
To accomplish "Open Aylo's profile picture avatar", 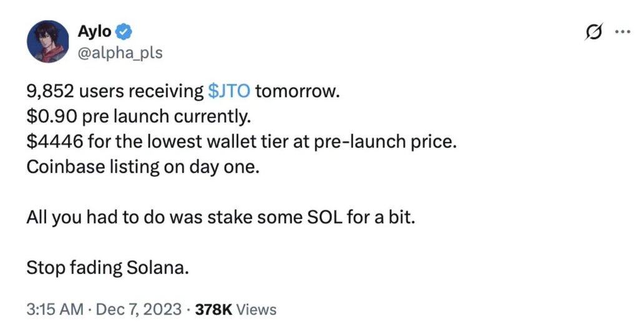I will pyautogui.click(x=48, y=41).
